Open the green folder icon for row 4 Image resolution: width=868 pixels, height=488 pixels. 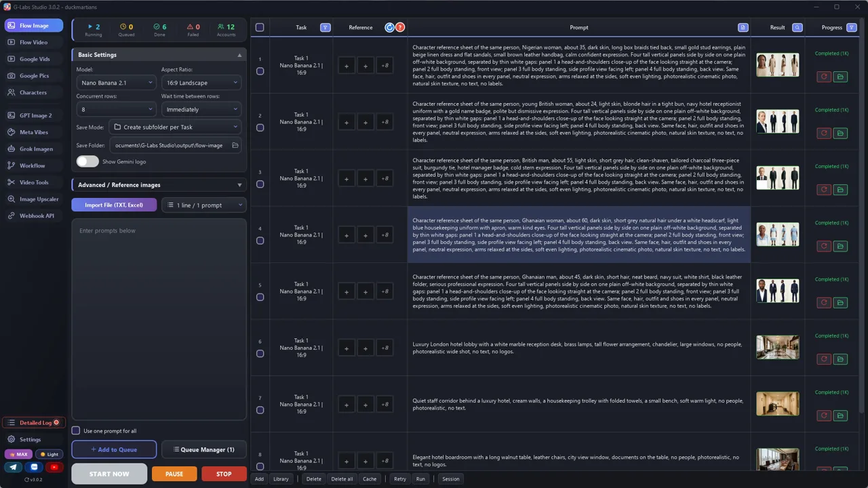tap(840, 247)
